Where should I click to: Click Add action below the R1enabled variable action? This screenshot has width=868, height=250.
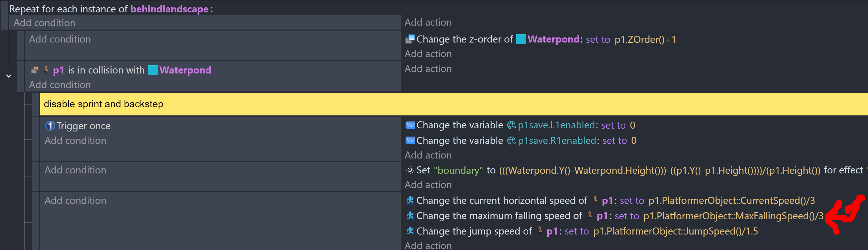428,155
